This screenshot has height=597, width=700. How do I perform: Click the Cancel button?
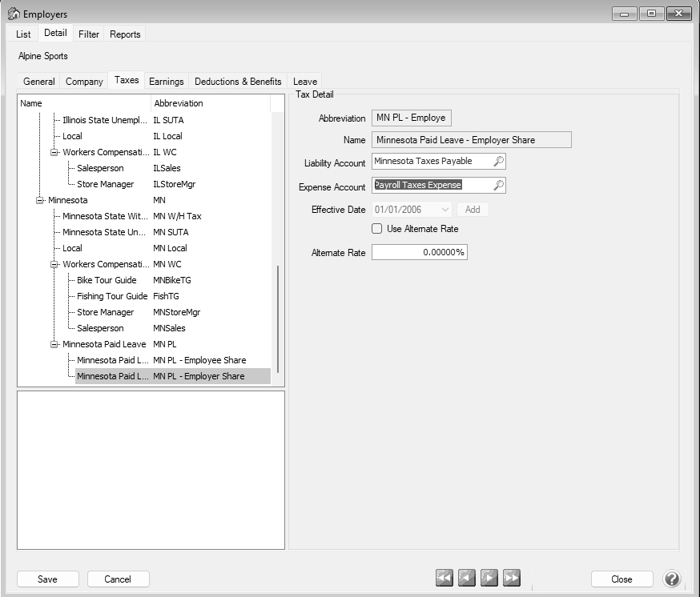[x=119, y=579]
